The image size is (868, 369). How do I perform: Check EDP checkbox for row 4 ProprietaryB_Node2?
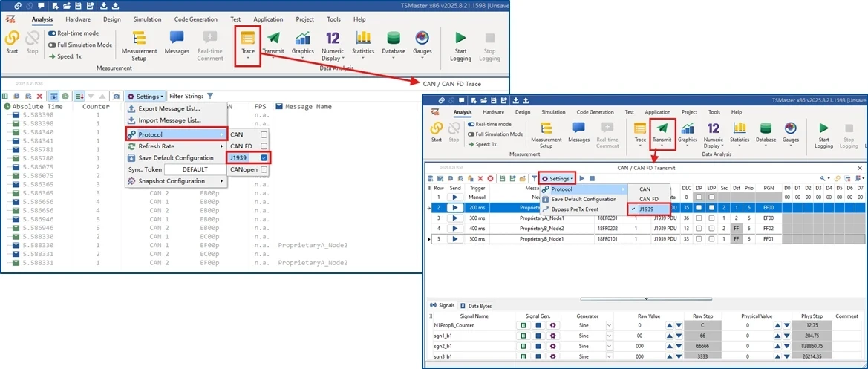(x=711, y=229)
